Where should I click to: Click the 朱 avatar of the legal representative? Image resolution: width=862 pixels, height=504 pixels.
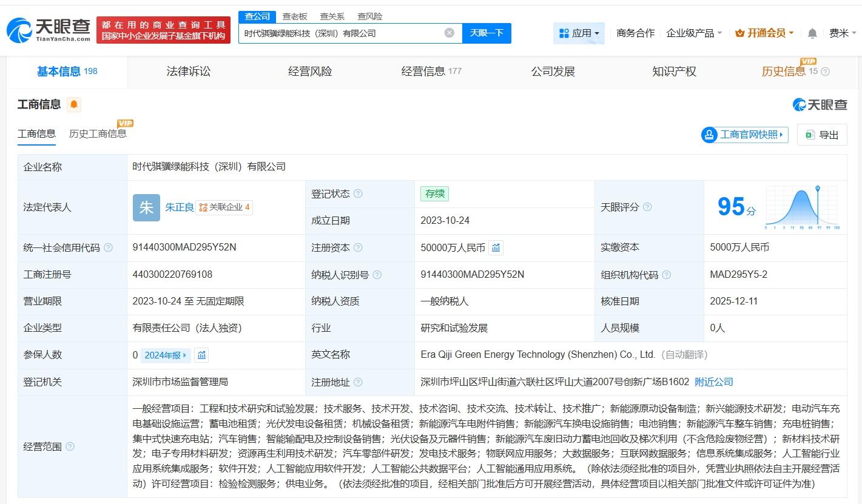(146, 207)
